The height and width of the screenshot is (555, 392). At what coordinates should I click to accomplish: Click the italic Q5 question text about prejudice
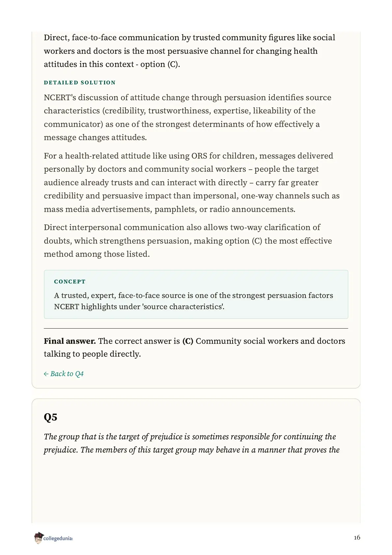coord(192,443)
